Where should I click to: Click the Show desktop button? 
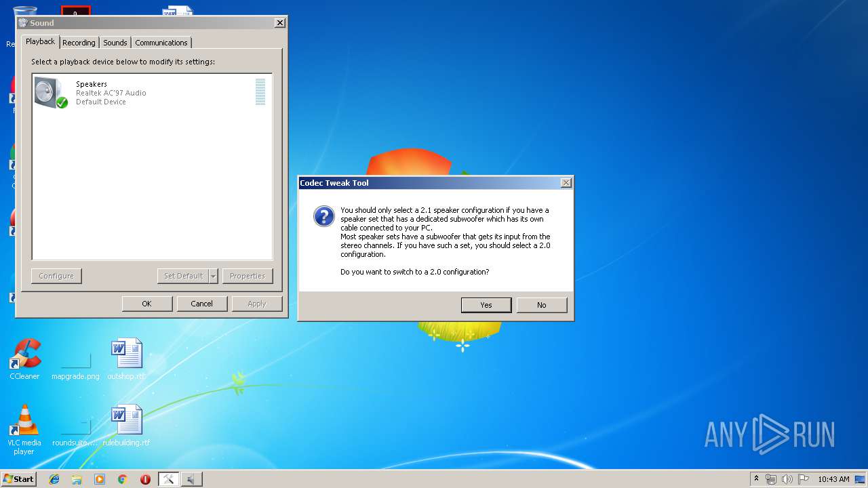(861, 479)
